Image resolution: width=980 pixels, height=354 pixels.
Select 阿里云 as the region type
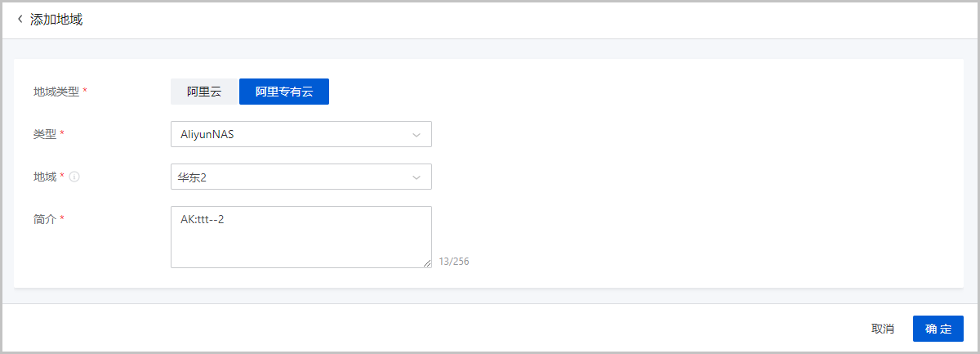(x=204, y=92)
